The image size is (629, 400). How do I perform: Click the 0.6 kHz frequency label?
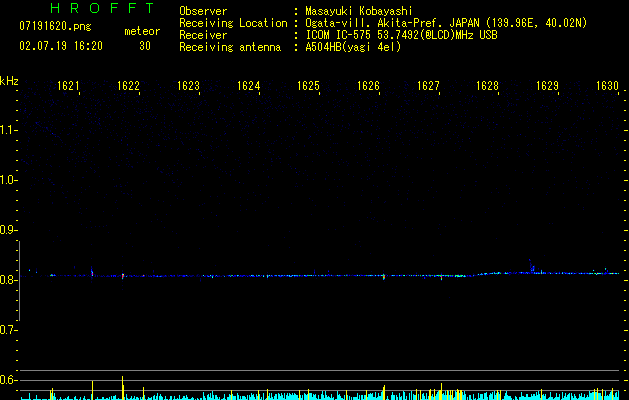pos(8,380)
